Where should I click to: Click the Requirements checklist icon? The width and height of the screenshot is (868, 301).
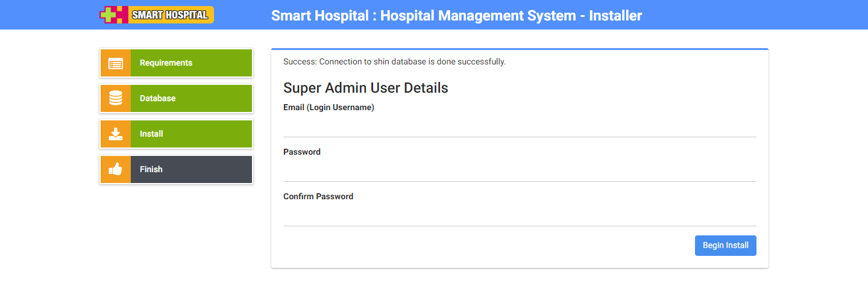(x=116, y=63)
